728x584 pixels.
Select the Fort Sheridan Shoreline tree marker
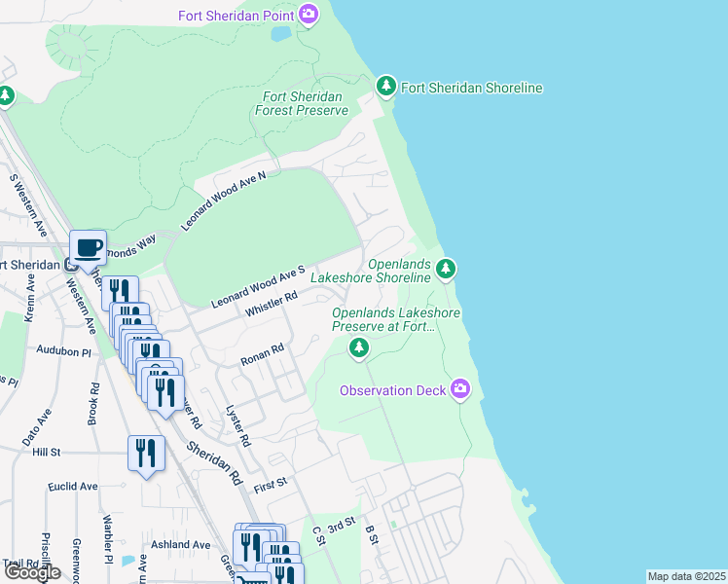coord(386,87)
